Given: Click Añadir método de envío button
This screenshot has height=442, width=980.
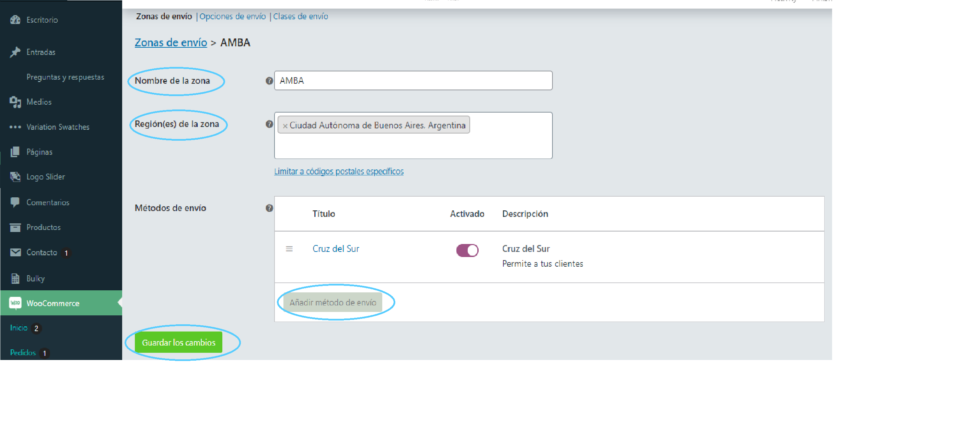Looking at the screenshot, I should [332, 302].
